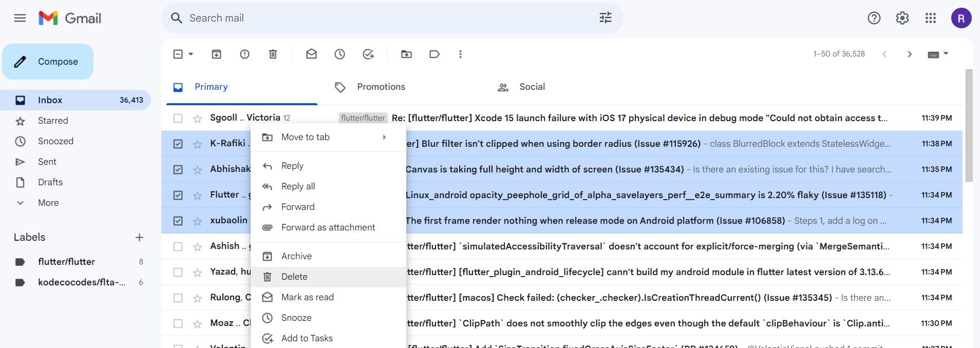The height and width of the screenshot is (348, 980).
Task: Open the Google apps grid
Action: tap(931, 18)
